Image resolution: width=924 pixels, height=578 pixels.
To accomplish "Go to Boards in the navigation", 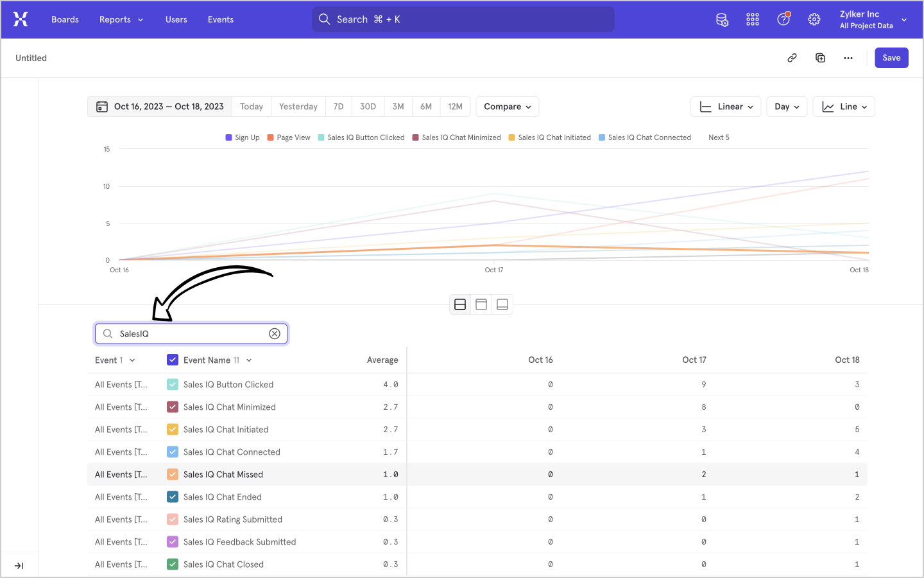I will tap(65, 19).
